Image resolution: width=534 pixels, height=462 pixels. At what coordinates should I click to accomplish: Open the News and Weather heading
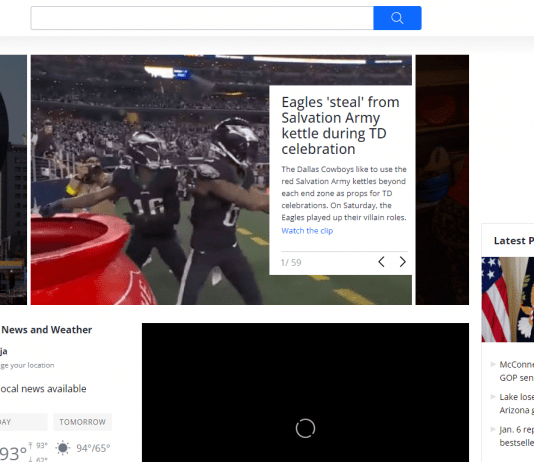pos(47,330)
